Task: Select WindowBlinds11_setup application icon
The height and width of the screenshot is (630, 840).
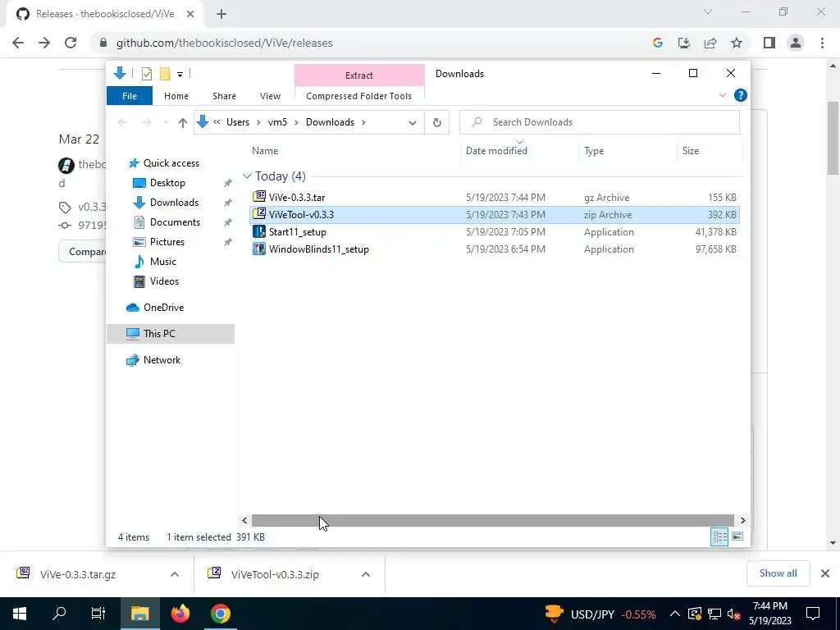Action: click(x=259, y=249)
